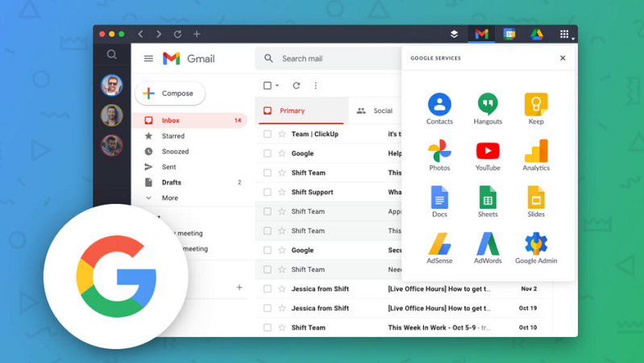Launch Hangouts from the services grid
644x363 pixels.
(488, 105)
